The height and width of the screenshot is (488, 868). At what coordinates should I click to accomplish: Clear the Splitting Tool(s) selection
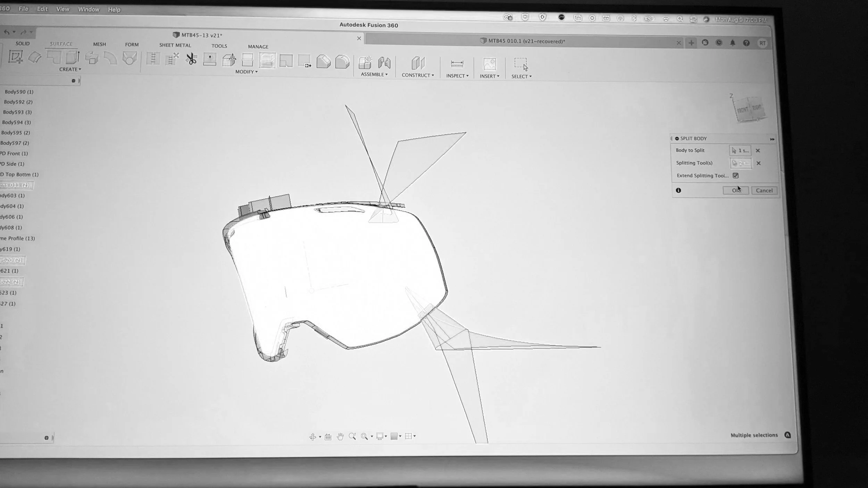pyautogui.click(x=758, y=163)
